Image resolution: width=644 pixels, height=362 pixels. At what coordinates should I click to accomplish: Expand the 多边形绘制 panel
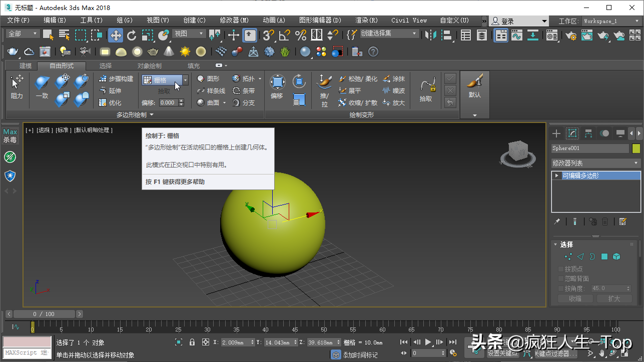[x=135, y=115]
